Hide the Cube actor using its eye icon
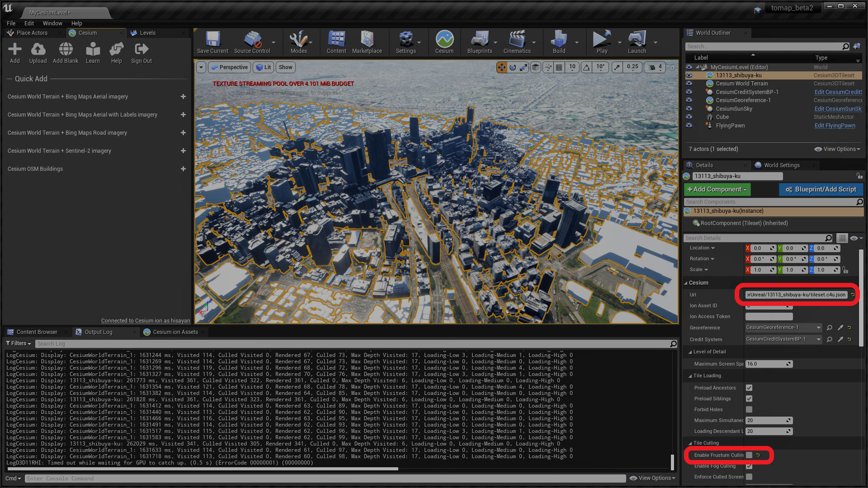Viewport: 868px width, 488px height. pos(689,117)
